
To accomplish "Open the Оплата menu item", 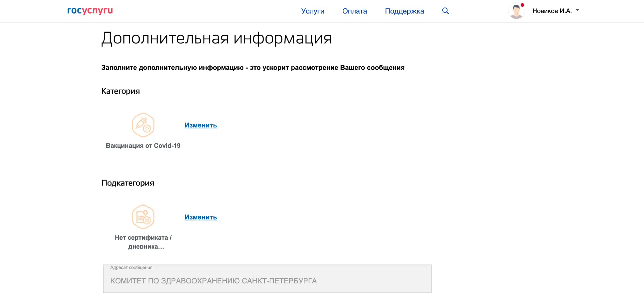I will (354, 11).
